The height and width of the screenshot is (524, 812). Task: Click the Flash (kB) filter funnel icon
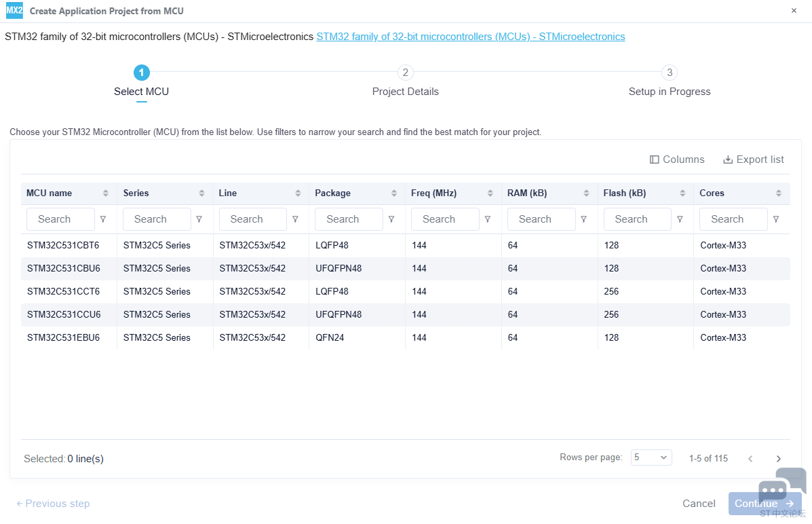pyautogui.click(x=680, y=219)
